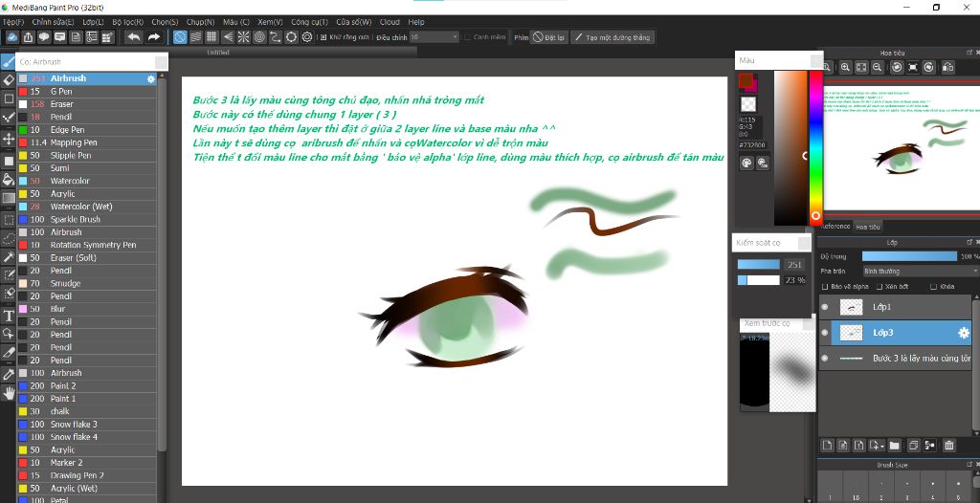Enable the parallel lines snap guide
Screen dimensions: 980x503
pyautogui.click(x=195, y=37)
